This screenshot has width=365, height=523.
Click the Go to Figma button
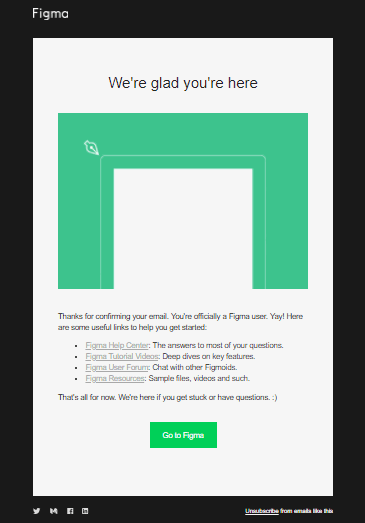point(183,435)
